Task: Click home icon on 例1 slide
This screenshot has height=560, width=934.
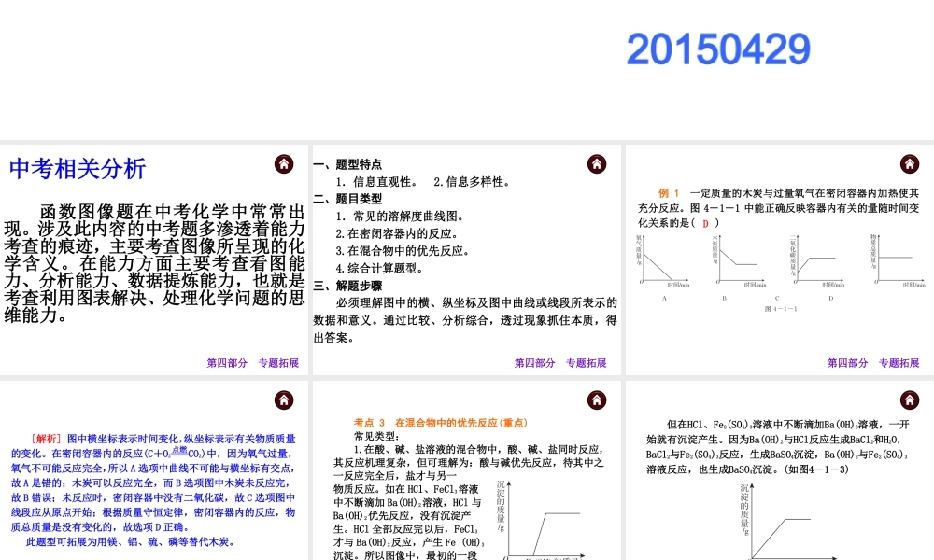Action: pyautogui.click(x=910, y=163)
